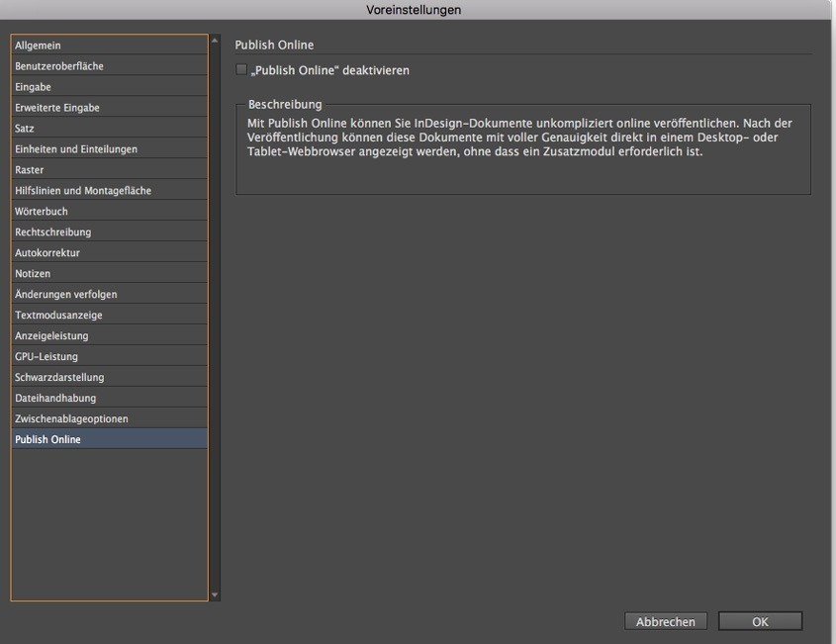Image resolution: width=836 pixels, height=644 pixels.
Task: Open Schwarzdarstellung preferences
Action: coord(109,378)
